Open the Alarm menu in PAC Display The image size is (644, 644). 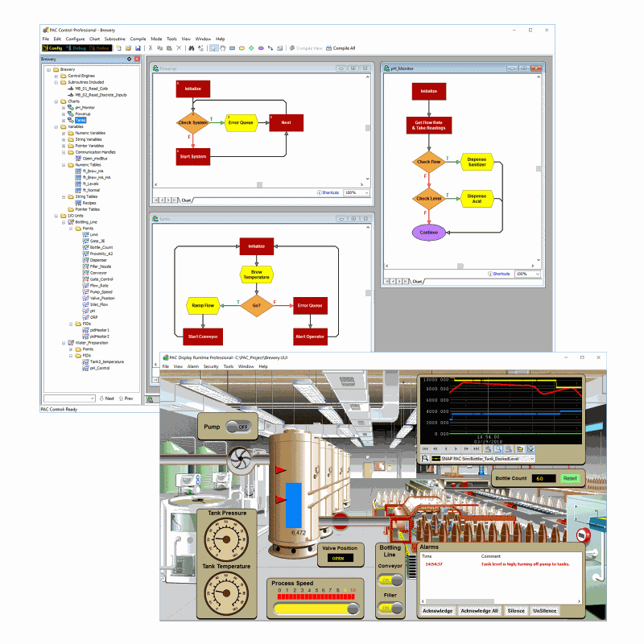(193, 366)
